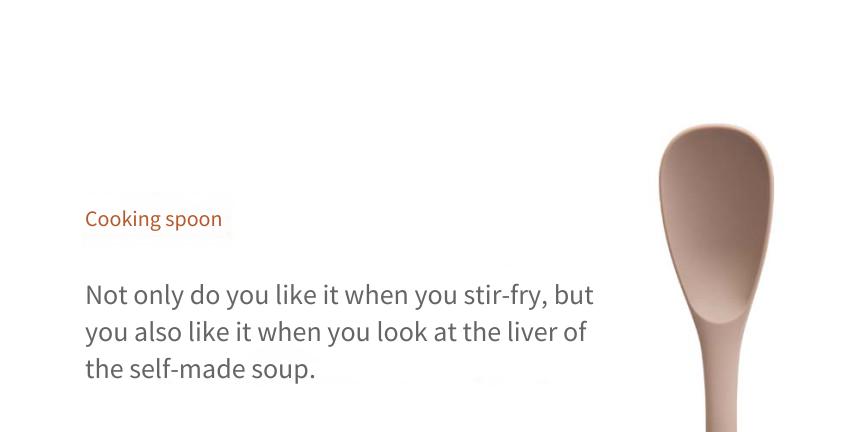Click the line "the self-made soup."
The image size is (860, 432).
(x=200, y=369)
